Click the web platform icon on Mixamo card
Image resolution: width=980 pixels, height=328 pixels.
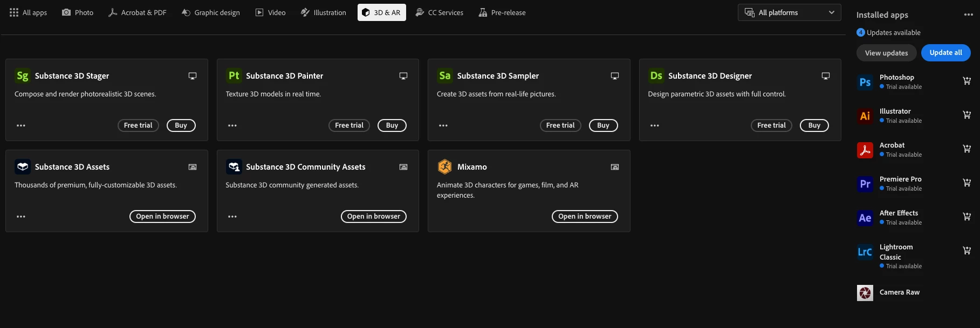pyautogui.click(x=615, y=167)
